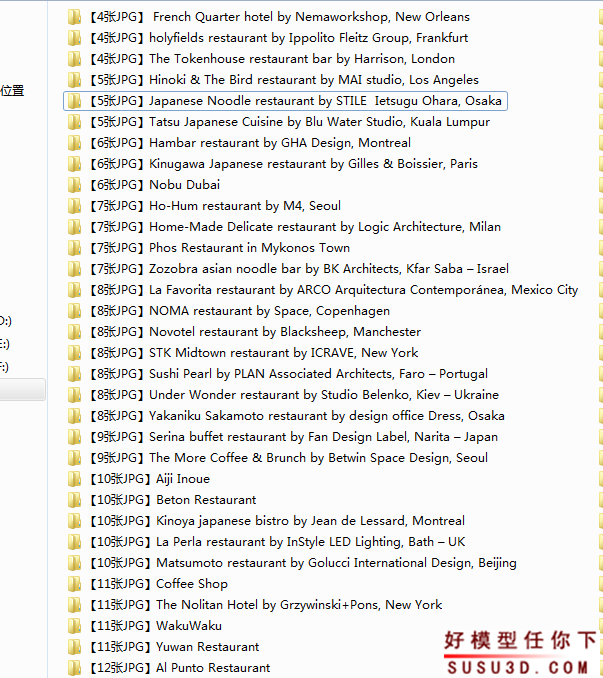Screen dimensions: 603x678
Task: Click folder icon for Coffee Shop
Action: tap(74, 584)
